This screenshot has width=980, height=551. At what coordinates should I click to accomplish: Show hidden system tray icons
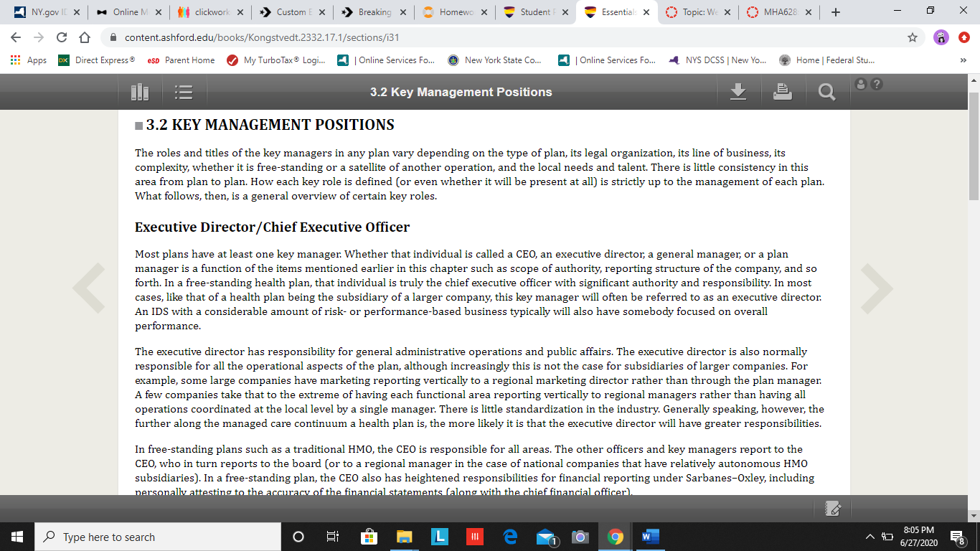tap(870, 537)
